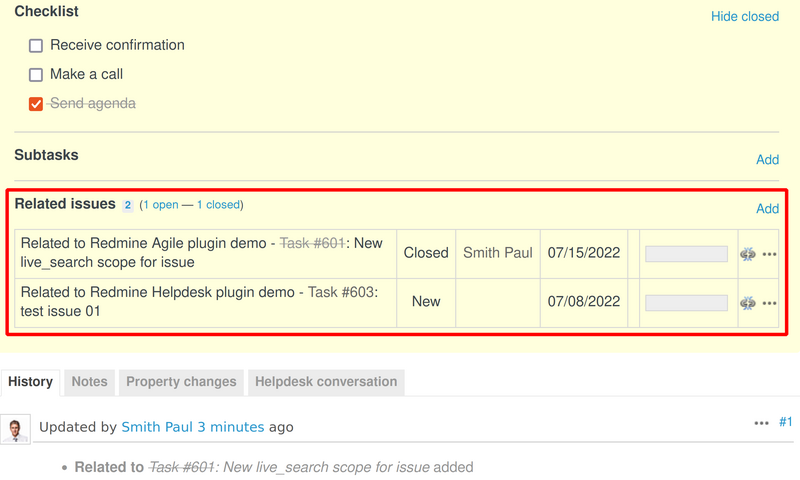This screenshot has width=800, height=480.
Task: Add a new related issue
Action: [x=767, y=209]
